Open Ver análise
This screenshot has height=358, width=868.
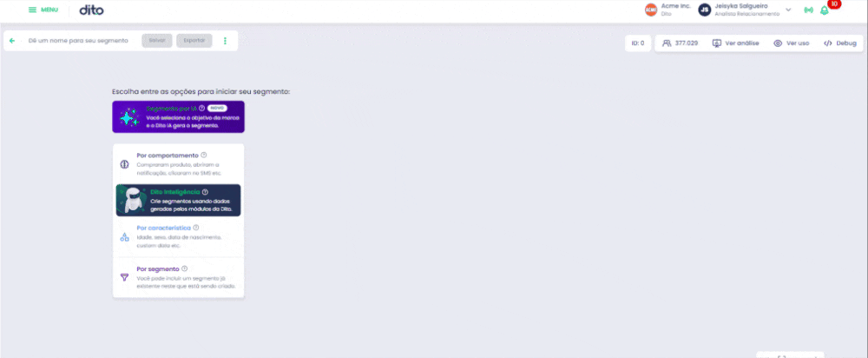click(x=736, y=43)
